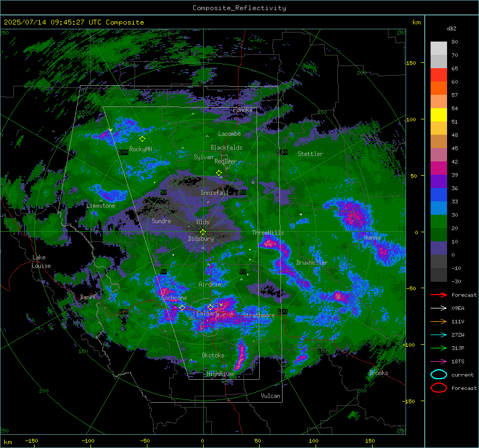Click the Cochrane label
Image resolution: width=479 pixels, height=448 pixels.
pyautogui.click(x=174, y=298)
